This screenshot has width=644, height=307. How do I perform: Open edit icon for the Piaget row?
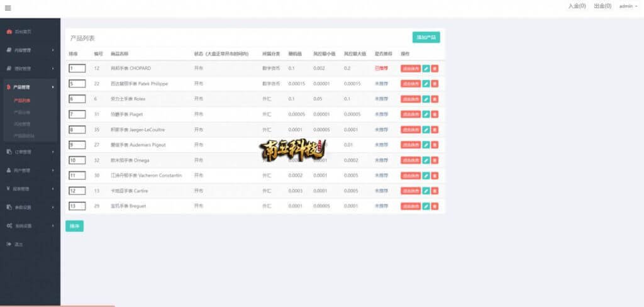pos(426,114)
